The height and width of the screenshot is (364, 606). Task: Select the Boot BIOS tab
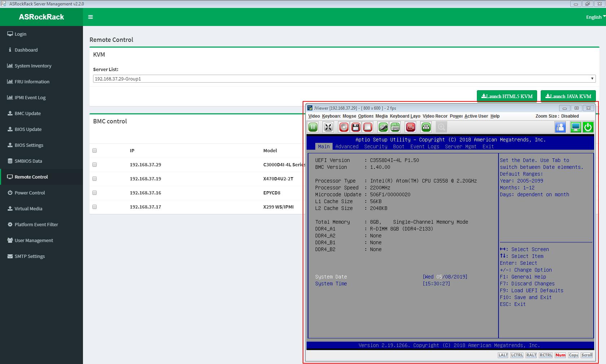pos(399,146)
